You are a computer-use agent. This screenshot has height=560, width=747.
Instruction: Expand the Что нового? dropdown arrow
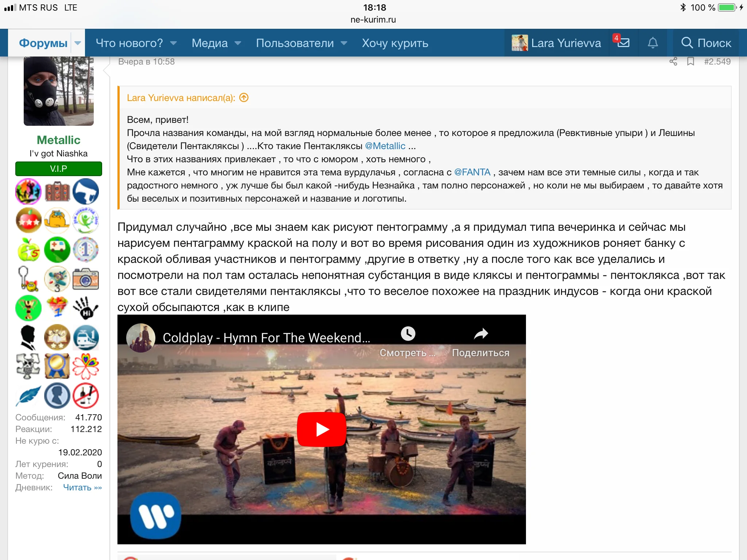(174, 43)
